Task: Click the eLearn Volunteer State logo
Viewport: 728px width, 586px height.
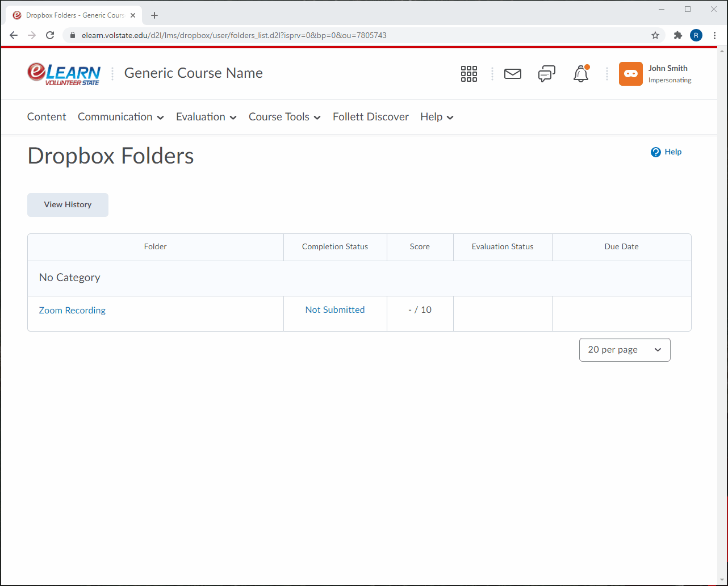Action: click(64, 73)
